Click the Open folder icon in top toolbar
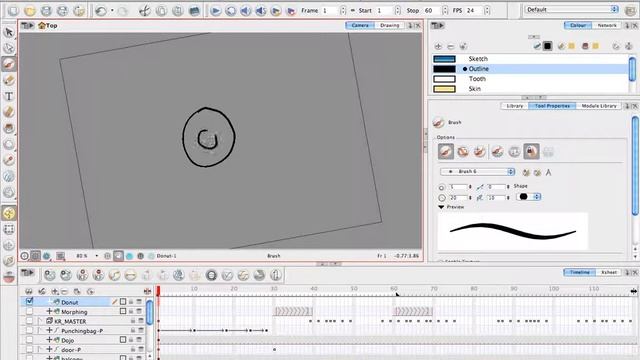Image resolution: width=640 pixels, height=360 pixels. (30, 11)
